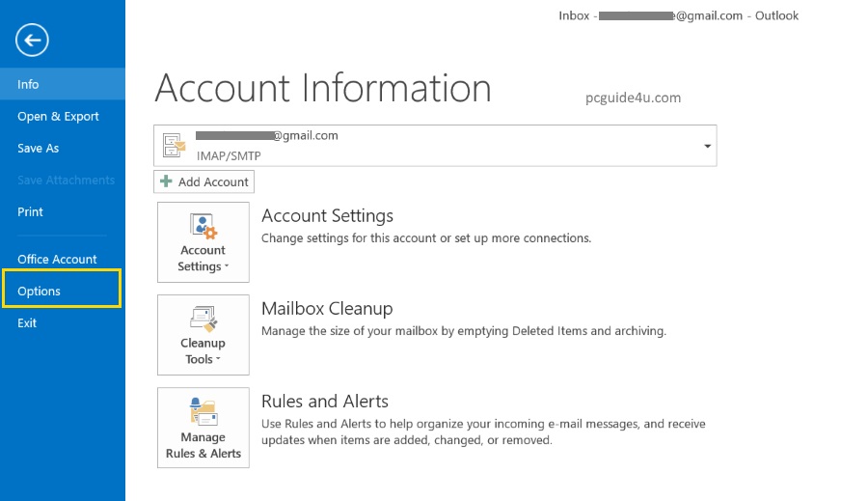Click the Manage Rules & Alerts label
The image size is (868, 501).
tap(203, 445)
